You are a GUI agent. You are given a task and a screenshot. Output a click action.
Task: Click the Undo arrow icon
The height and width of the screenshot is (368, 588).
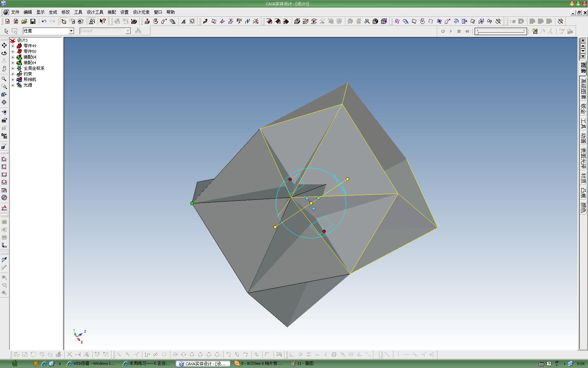tap(44, 21)
